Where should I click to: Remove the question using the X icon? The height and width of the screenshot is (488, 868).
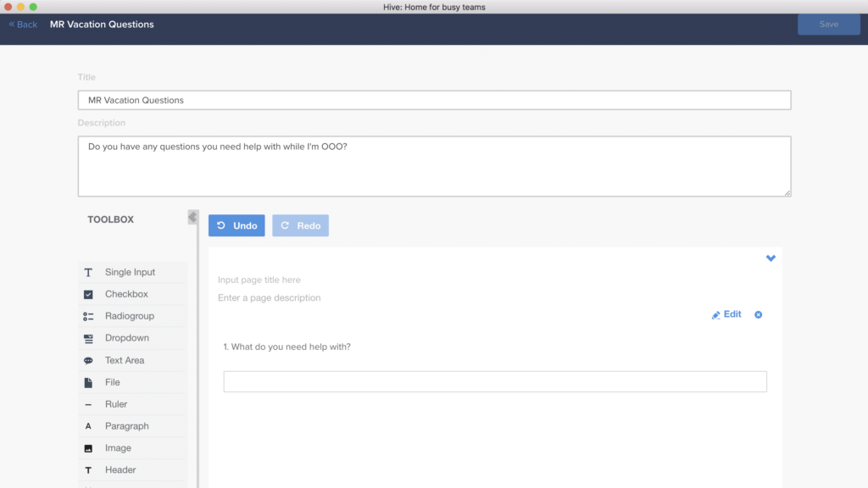[758, 314]
